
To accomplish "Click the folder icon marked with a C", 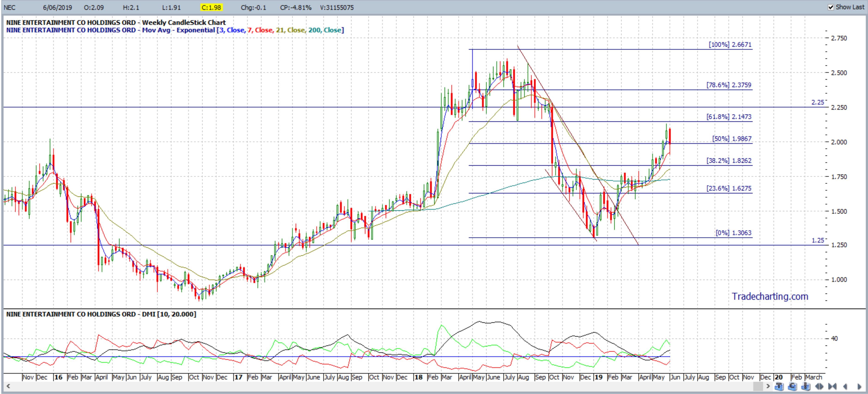I will 792,386.
